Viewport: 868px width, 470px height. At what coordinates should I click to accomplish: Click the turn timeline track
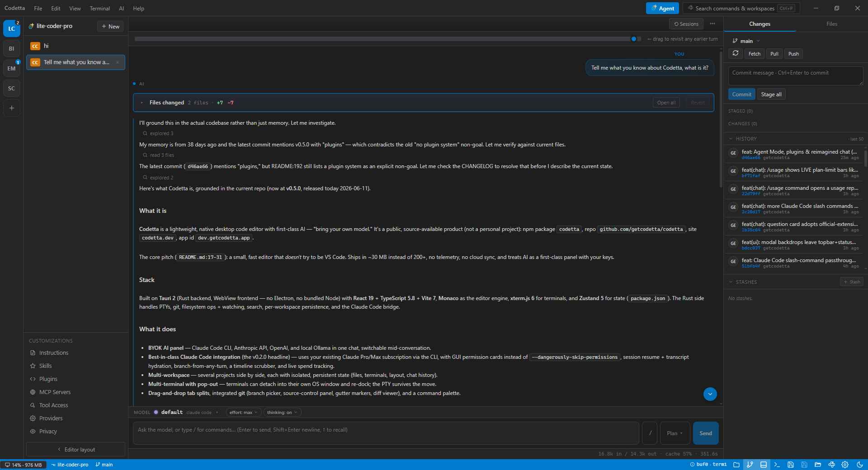click(388, 39)
